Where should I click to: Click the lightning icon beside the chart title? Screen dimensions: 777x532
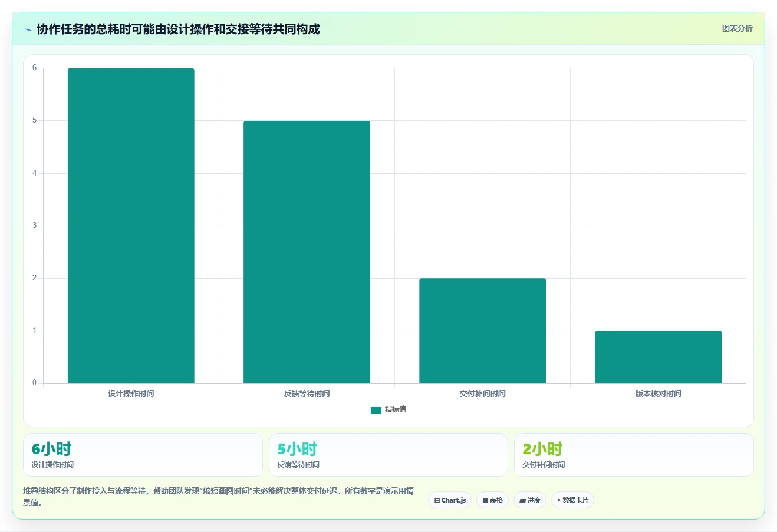28,29
